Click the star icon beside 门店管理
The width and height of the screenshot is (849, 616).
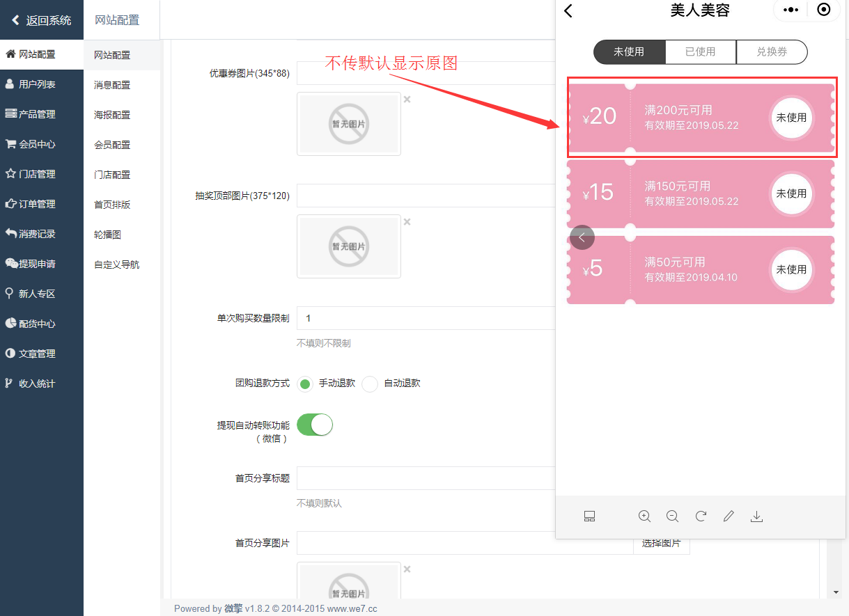10,174
